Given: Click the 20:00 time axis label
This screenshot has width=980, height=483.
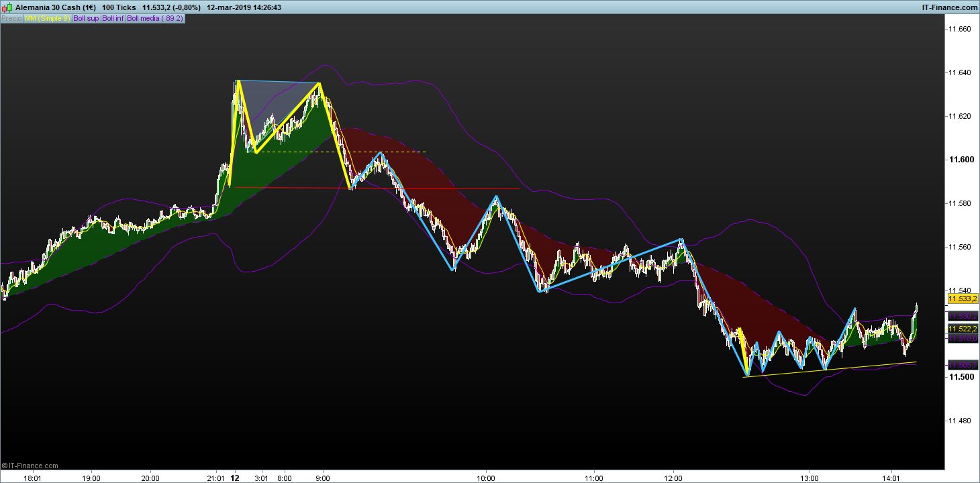Looking at the screenshot, I should (150, 478).
